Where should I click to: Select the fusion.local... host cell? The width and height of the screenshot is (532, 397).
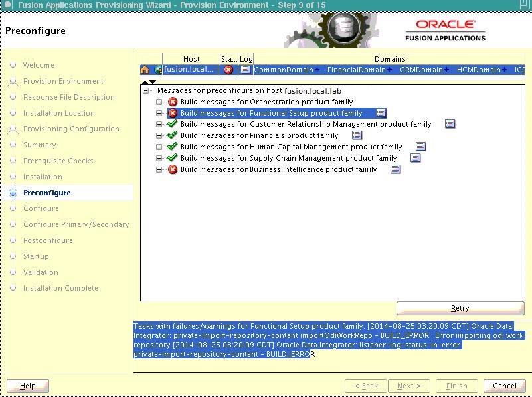pos(191,70)
